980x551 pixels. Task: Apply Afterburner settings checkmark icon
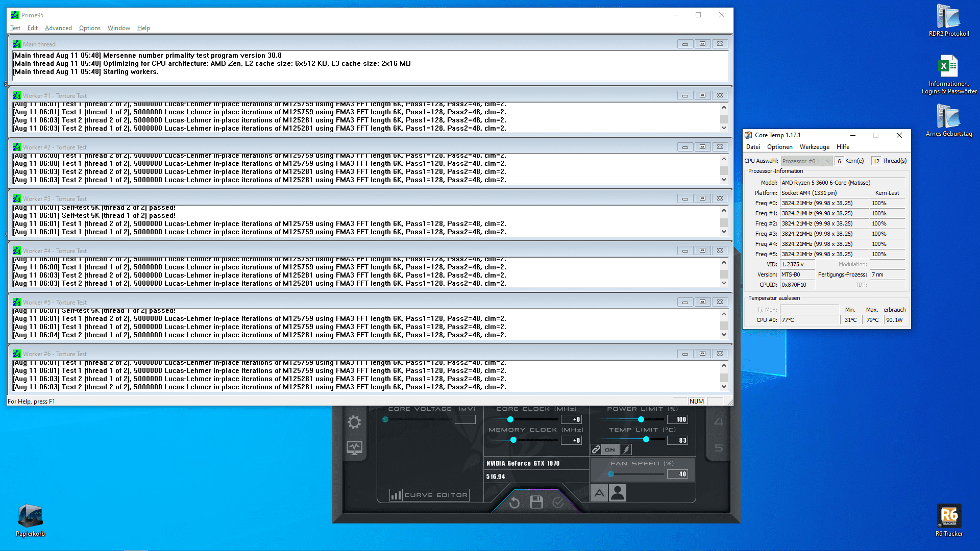coord(558,503)
